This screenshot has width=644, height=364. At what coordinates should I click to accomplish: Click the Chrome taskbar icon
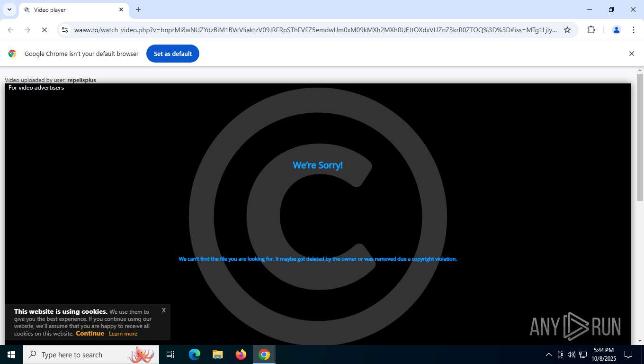click(264, 355)
